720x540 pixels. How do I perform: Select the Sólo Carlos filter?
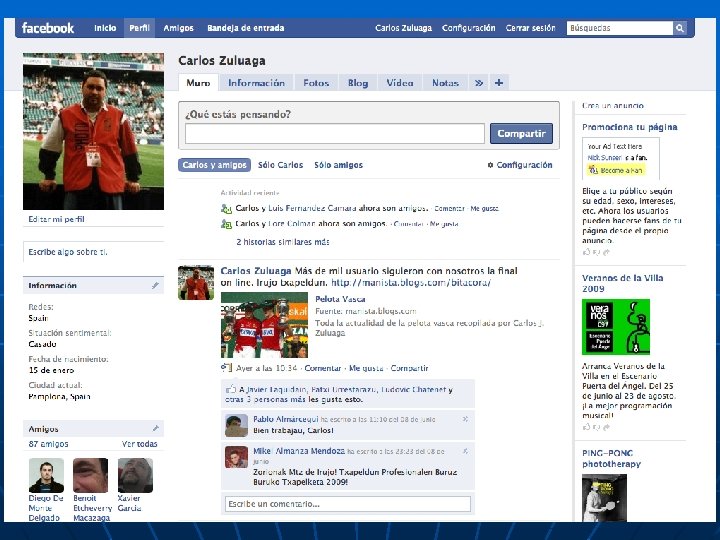[x=280, y=165]
